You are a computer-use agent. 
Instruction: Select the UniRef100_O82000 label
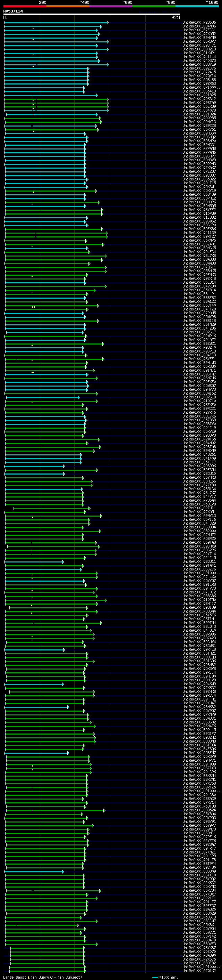point(199,531)
